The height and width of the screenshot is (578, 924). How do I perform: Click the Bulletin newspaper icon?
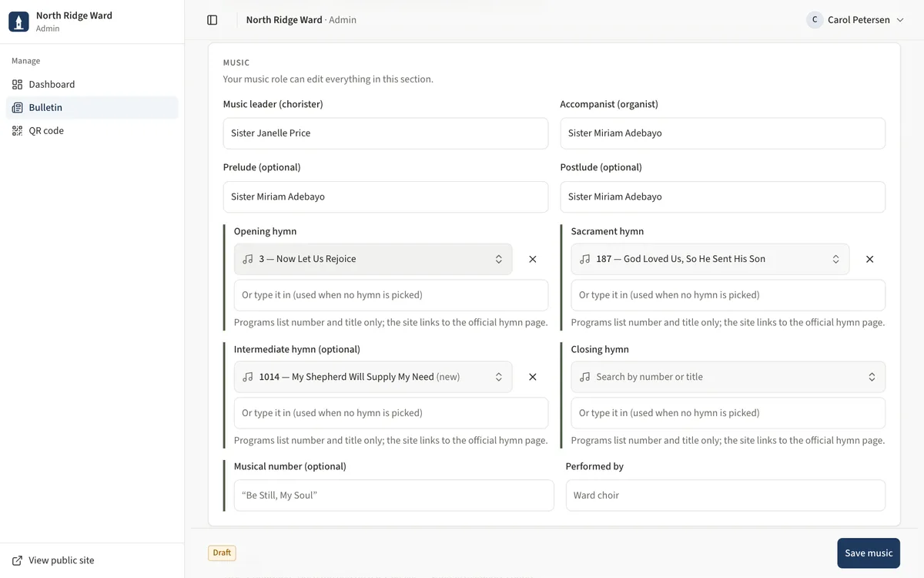coord(18,108)
